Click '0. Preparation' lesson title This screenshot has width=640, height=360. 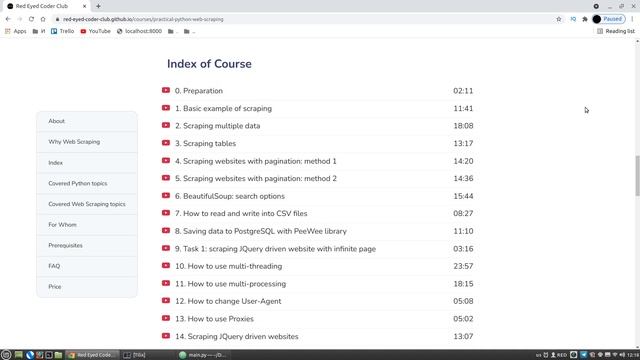[x=199, y=91]
